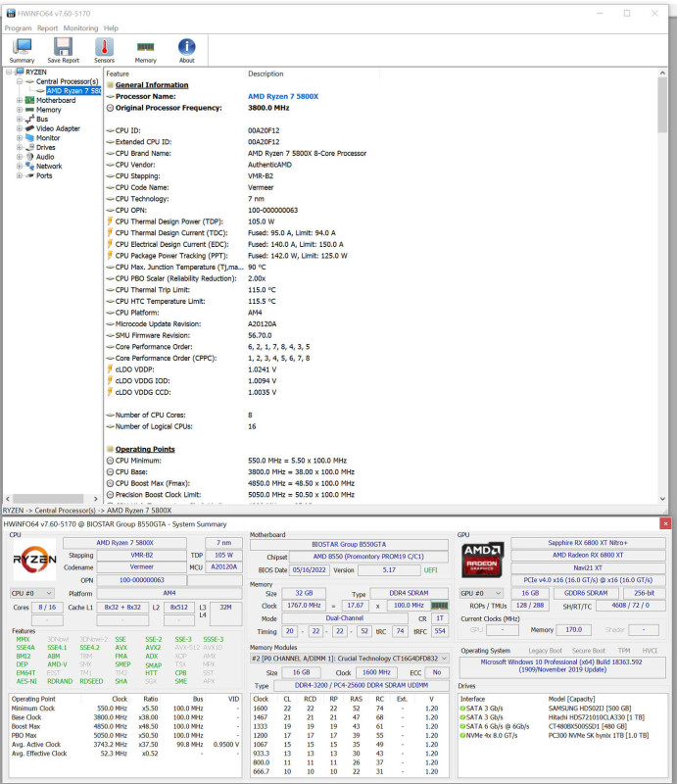Click the green status icon for NVMe 4x drive
This screenshot has height=784, width=677.
point(462,735)
